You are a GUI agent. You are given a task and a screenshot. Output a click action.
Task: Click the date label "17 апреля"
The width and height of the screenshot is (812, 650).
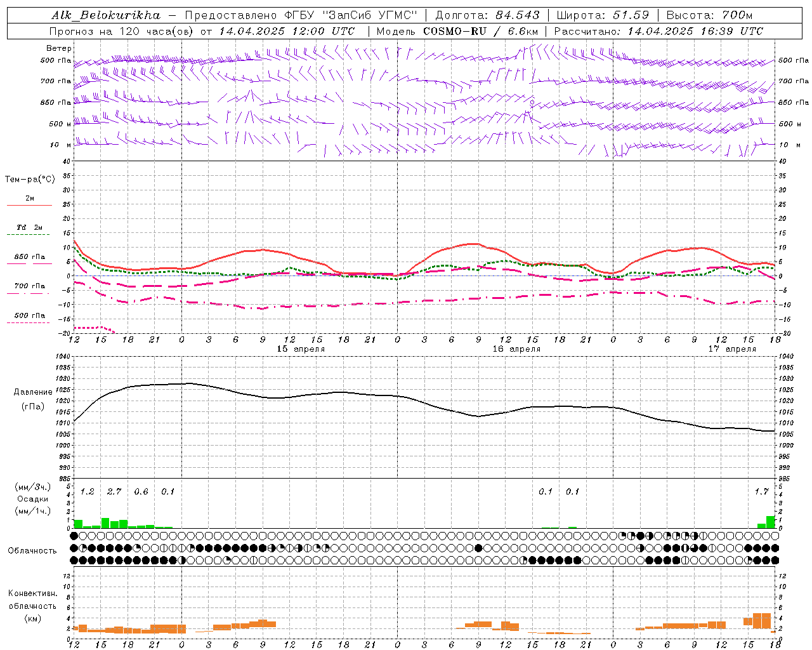coord(732,349)
